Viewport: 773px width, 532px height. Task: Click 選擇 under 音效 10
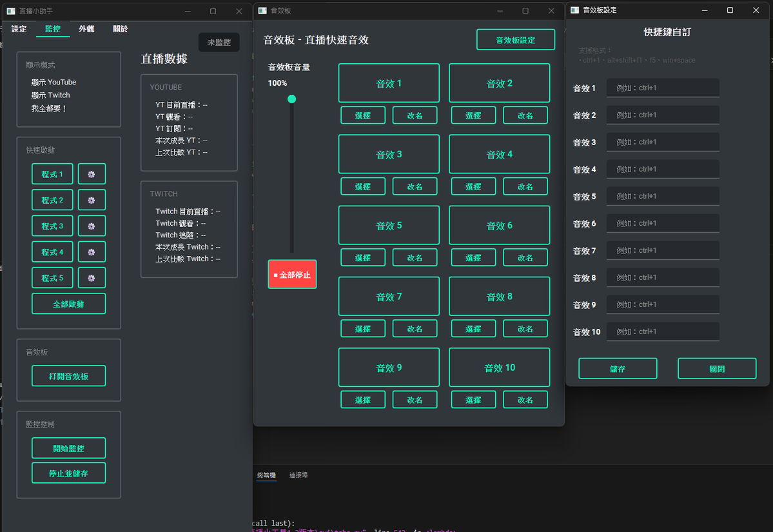[473, 399]
